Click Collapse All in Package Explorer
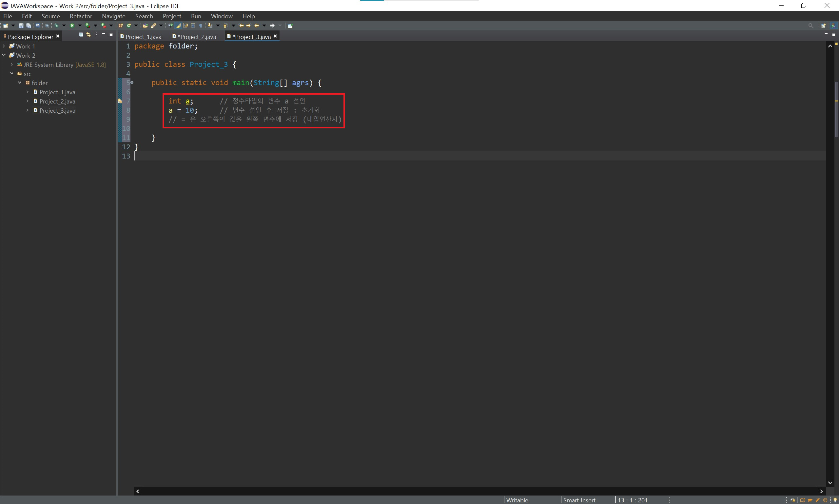This screenshot has width=839, height=504. (81, 35)
